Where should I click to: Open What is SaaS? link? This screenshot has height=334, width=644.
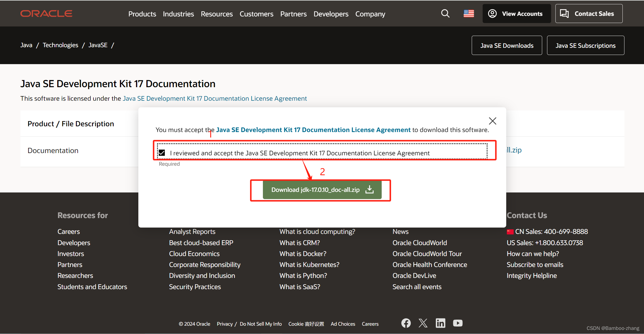300,287
